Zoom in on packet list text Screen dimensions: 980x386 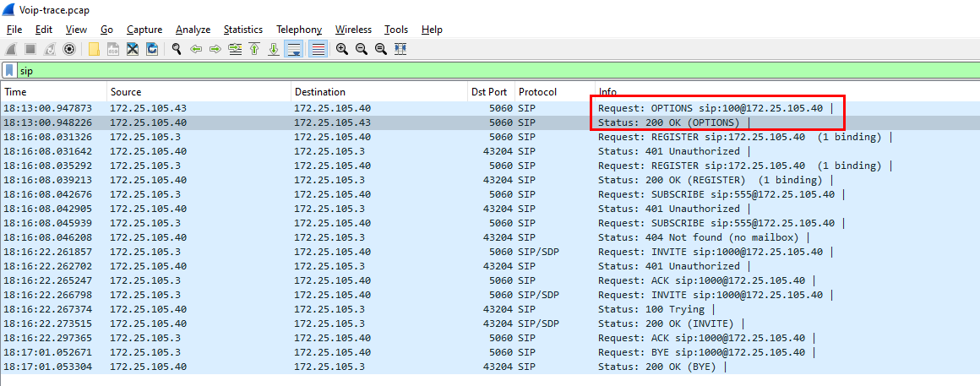342,49
